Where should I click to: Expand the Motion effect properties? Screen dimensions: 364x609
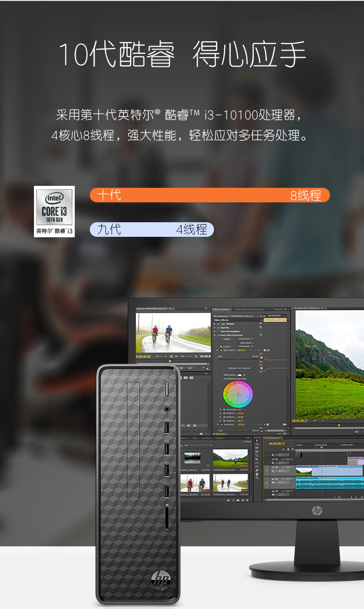point(215,324)
